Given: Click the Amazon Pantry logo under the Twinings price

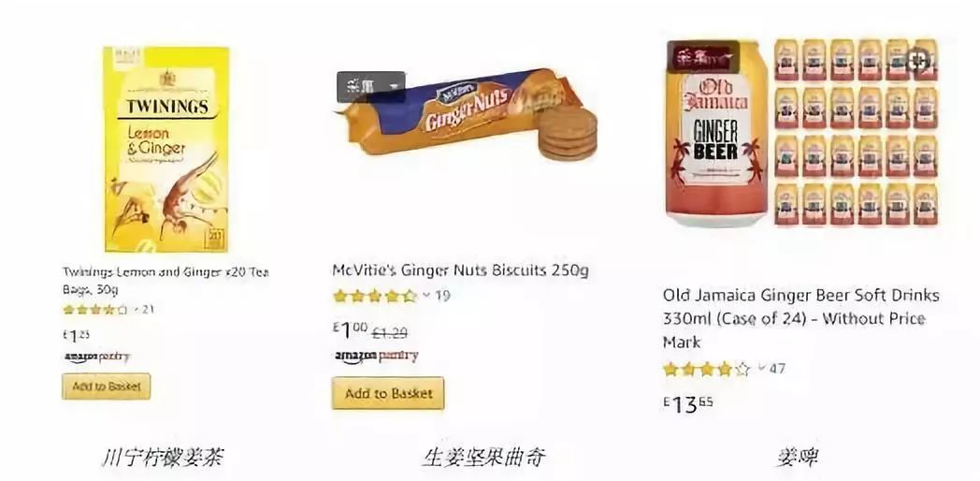Looking at the screenshot, I should pos(97,357).
